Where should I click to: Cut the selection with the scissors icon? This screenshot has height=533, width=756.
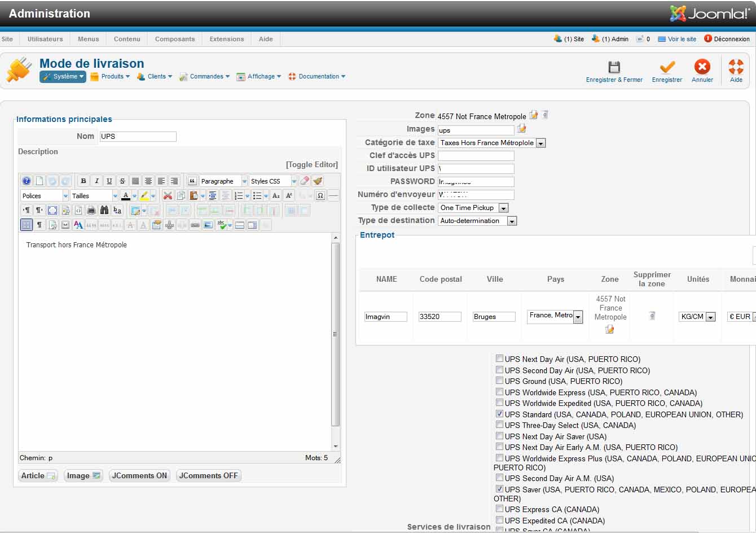(168, 196)
